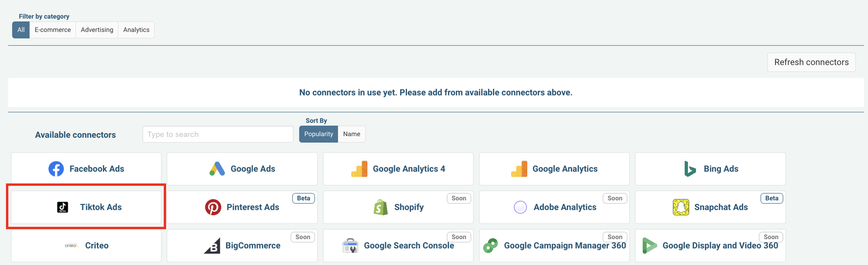
Task: Click the Google Ads logo icon
Action: 217,169
